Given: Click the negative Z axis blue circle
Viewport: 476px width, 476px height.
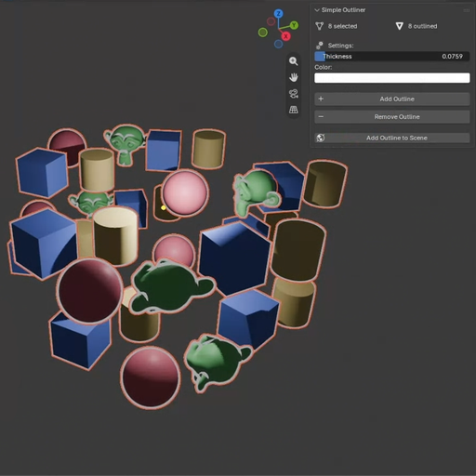Looking at the screenshot, I should (x=278, y=44).
